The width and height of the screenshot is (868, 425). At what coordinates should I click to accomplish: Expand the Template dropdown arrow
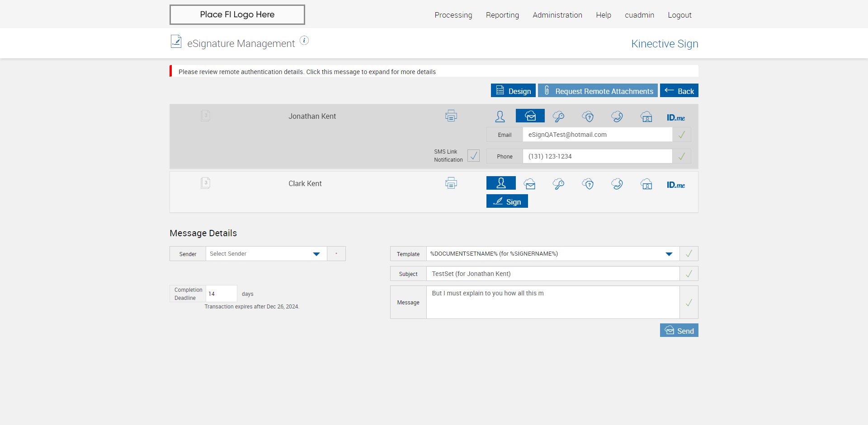[x=669, y=254]
